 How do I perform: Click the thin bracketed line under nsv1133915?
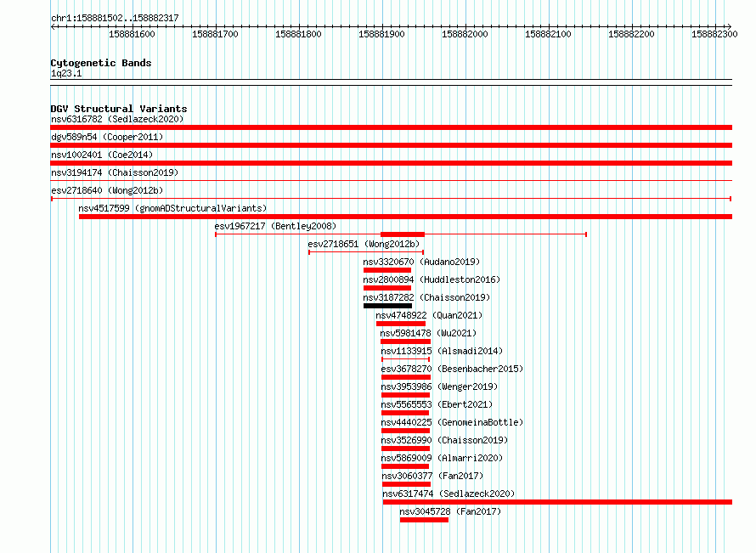coord(405,359)
